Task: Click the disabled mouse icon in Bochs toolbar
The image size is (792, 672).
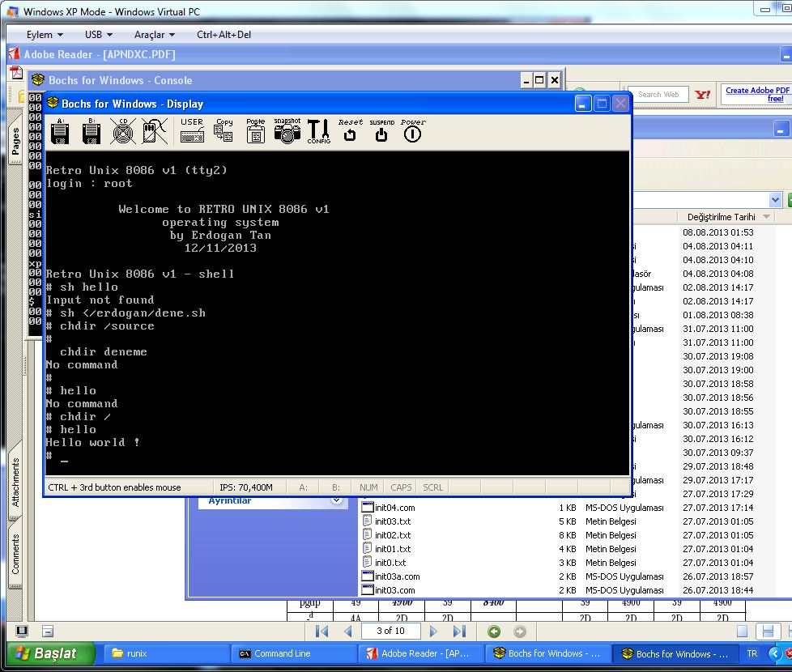Action: pos(154,132)
